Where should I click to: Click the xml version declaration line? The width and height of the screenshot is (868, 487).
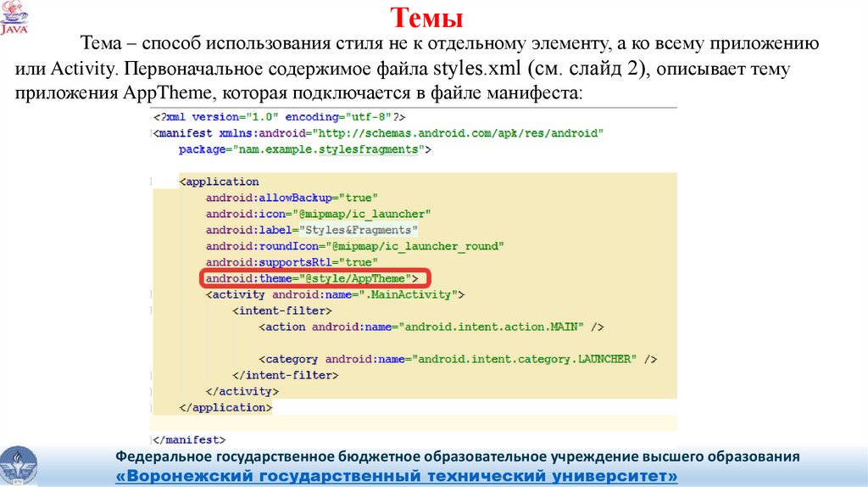(280, 117)
